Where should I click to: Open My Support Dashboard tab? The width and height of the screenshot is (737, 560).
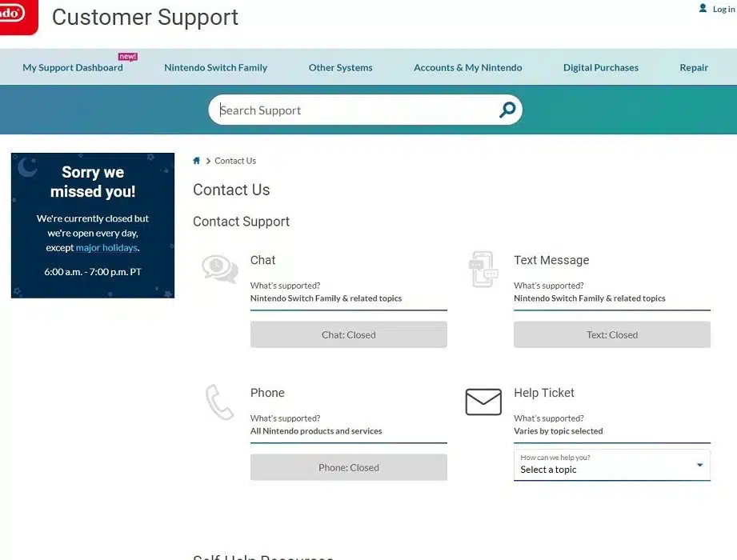[x=73, y=68]
